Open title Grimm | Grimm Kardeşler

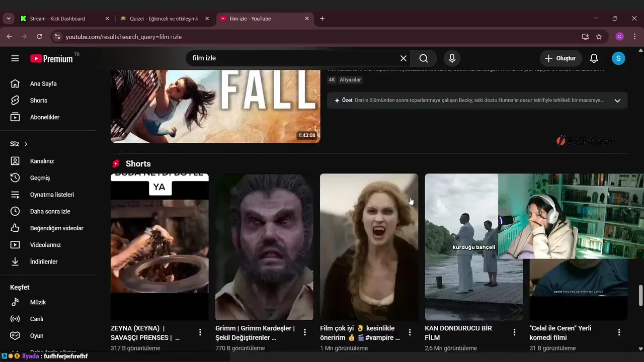pyautogui.click(x=255, y=333)
